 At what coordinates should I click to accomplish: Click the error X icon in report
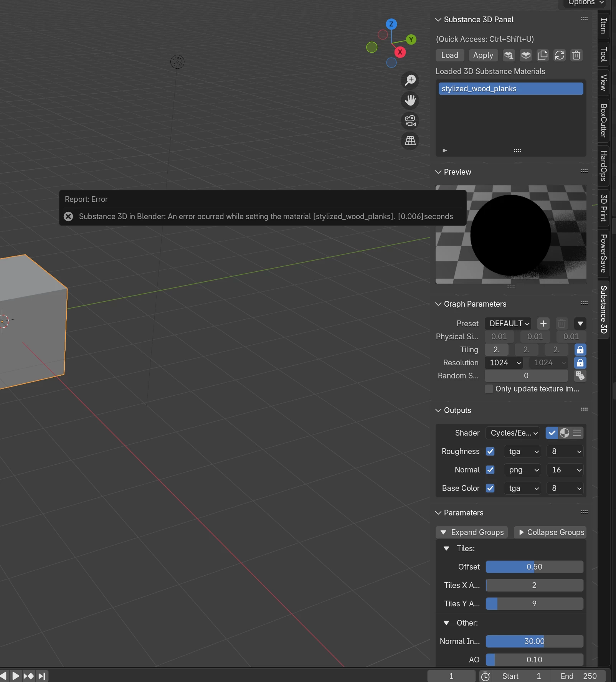point(69,216)
